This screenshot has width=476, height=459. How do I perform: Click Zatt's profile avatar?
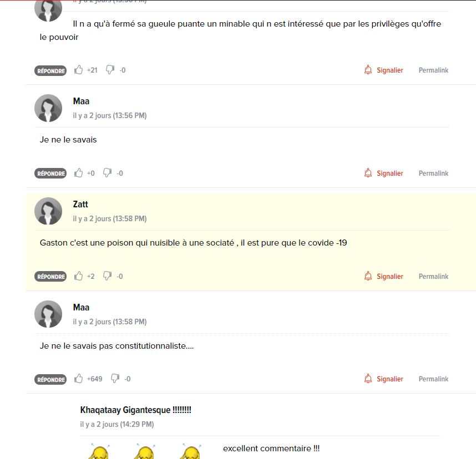48,211
